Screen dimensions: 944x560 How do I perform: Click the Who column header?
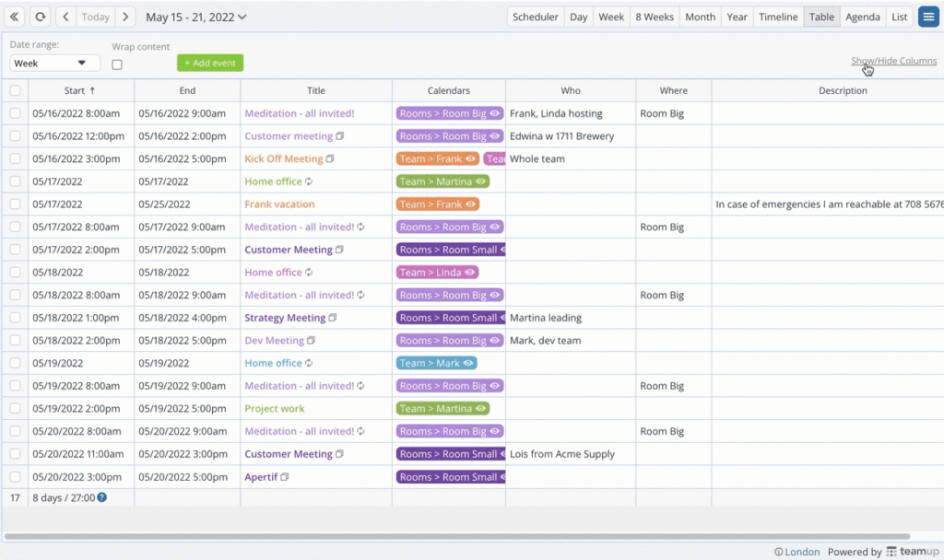point(571,90)
